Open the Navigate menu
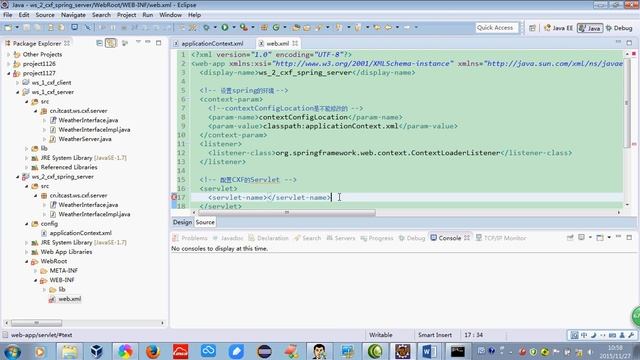Image resolution: width=640 pixels, height=360 pixels. pyautogui.click(x=73, y=15)
